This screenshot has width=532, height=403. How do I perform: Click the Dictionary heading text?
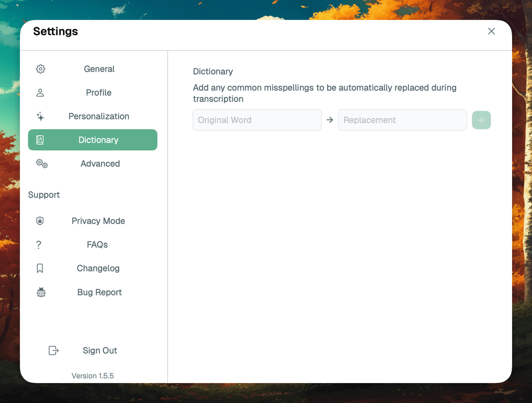click(x=213, y=71)
